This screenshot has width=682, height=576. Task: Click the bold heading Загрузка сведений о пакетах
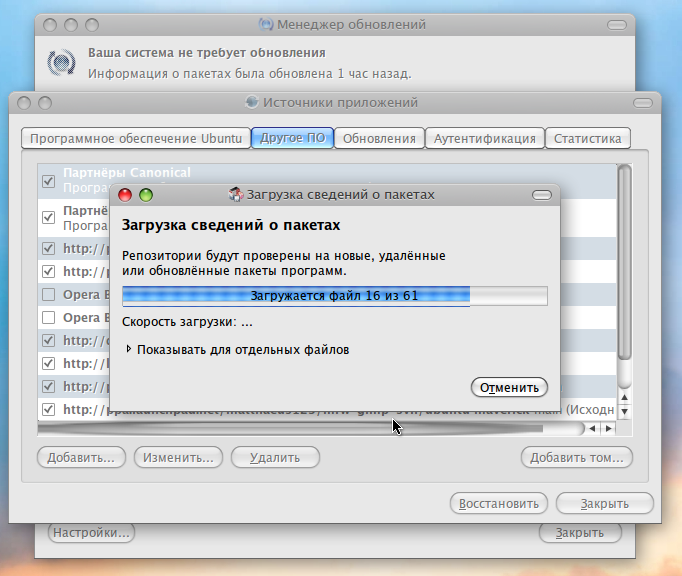pyautogui.click(x=231, y=225)
